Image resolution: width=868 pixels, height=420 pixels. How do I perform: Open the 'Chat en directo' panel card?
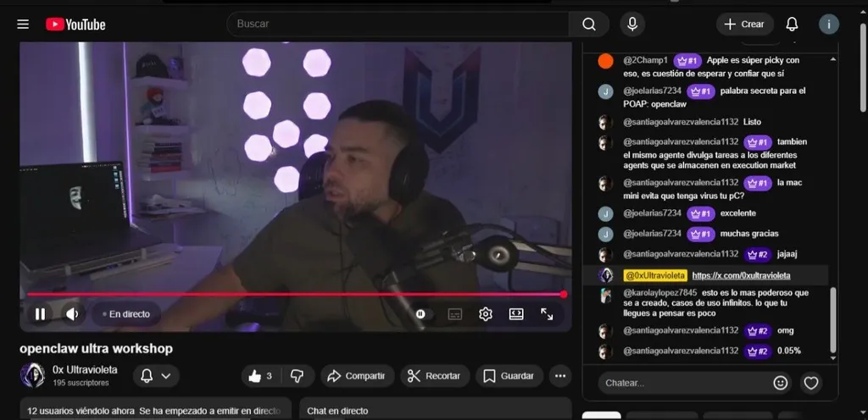(435, 408)
